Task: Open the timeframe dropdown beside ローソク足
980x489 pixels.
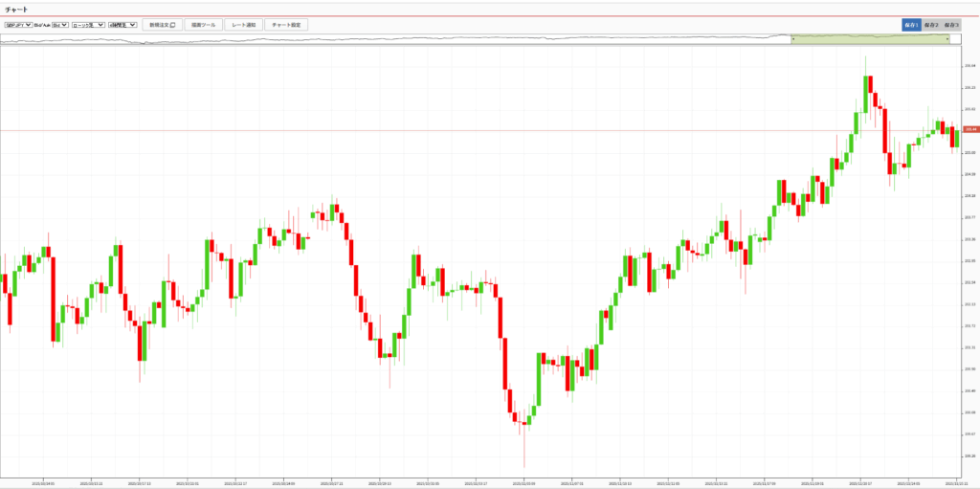Action: [x=122, y=24]
